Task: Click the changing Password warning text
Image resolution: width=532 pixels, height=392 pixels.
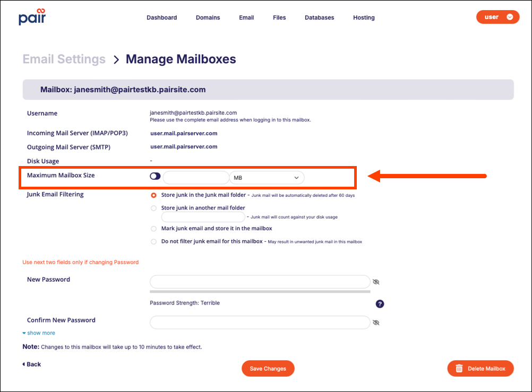Action: click(81, 262)
